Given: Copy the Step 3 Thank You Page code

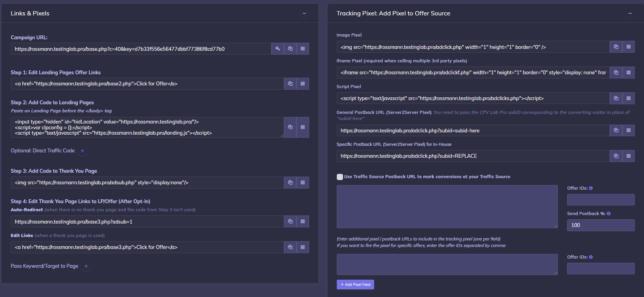Looking at the screenshot, I should click(290, 183).
